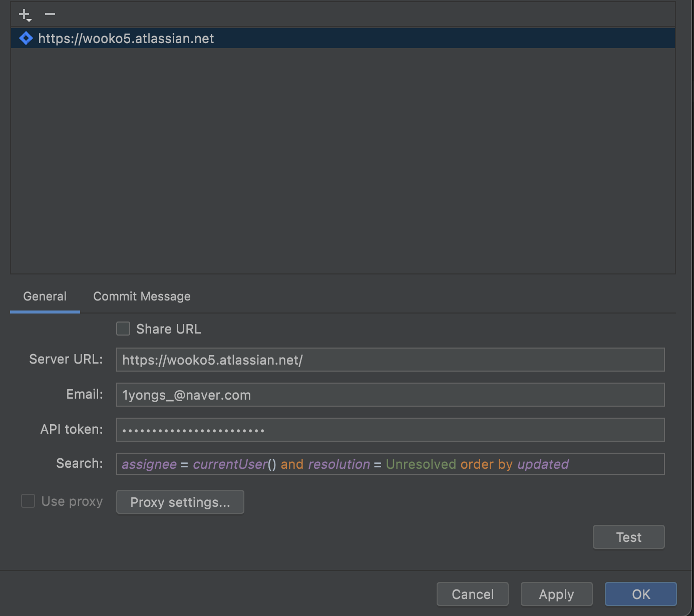
Task: Switch to the General tab
Action: pos(45,296)
